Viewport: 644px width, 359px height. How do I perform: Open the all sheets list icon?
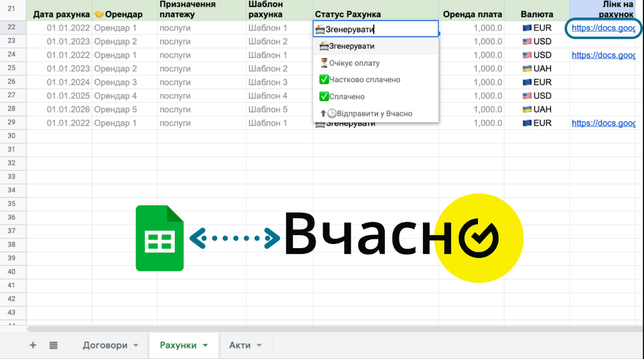pos(53,346)
